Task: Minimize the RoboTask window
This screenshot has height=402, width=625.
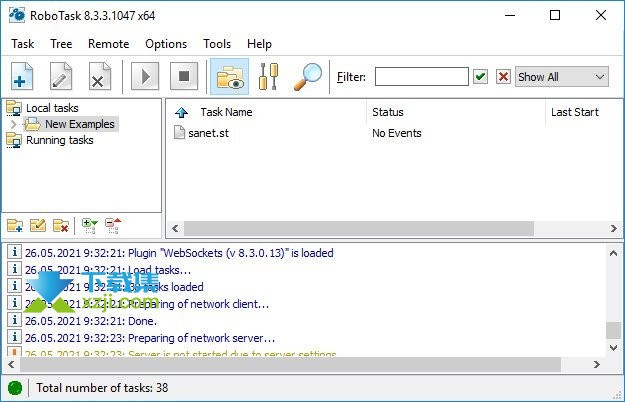Action: point(510,15)
